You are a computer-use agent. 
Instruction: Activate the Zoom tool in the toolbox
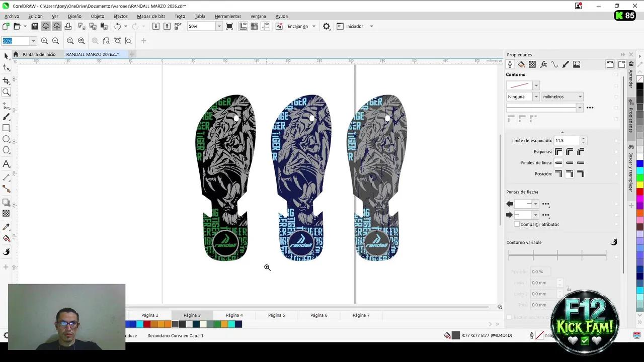point(6,92)
